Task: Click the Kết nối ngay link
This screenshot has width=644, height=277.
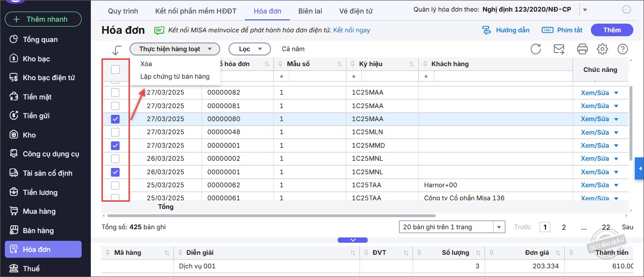Action: pos(351,30)
